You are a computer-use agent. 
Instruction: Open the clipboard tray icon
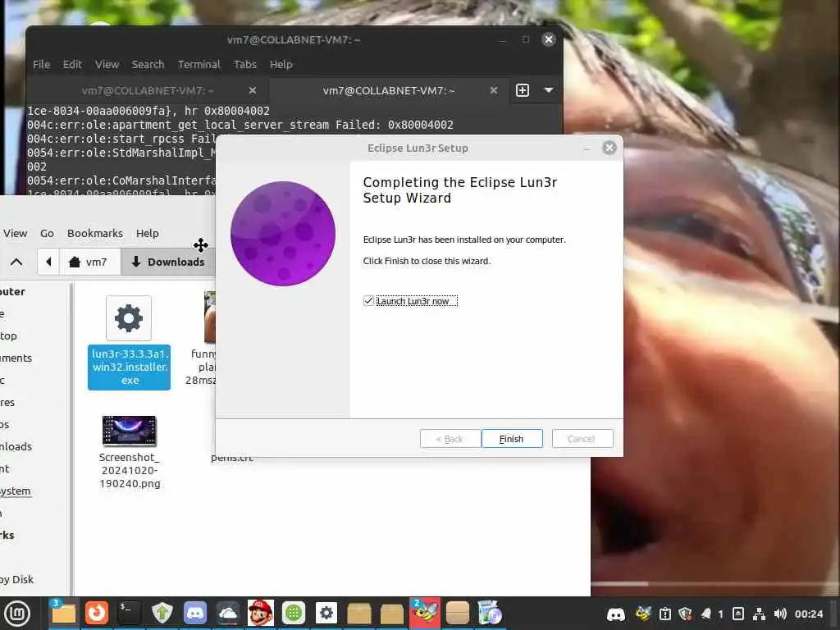664,614
